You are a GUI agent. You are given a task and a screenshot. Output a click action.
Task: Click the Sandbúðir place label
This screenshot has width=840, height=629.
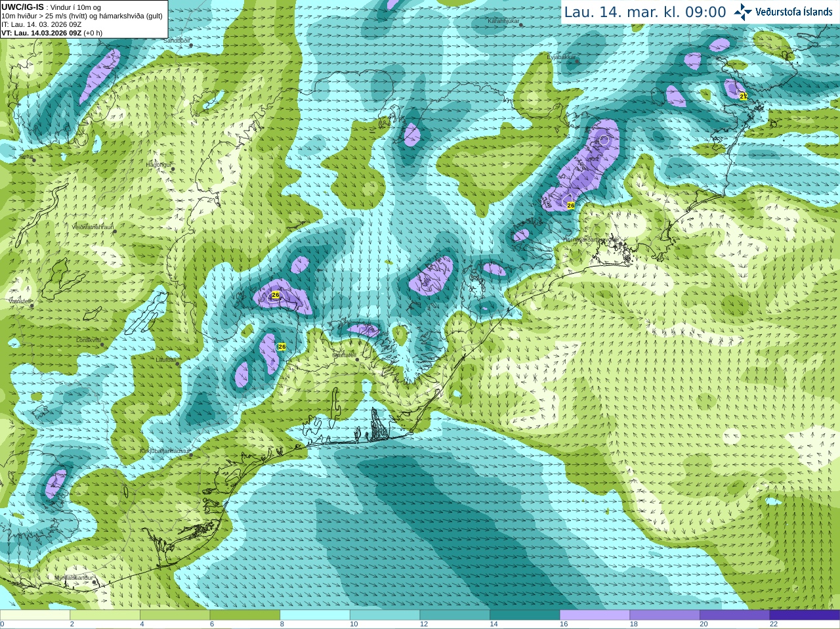point(177,41)
